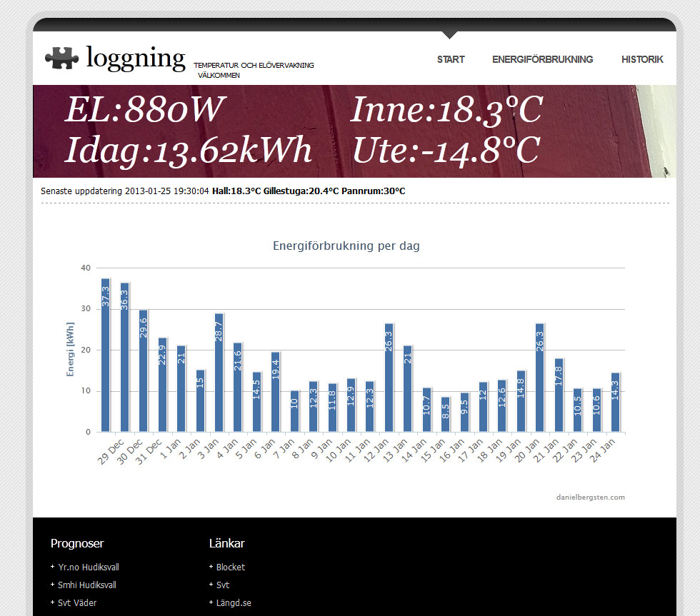Click the 20 Jan bar showing 26.3

click(x=540, y=378)
